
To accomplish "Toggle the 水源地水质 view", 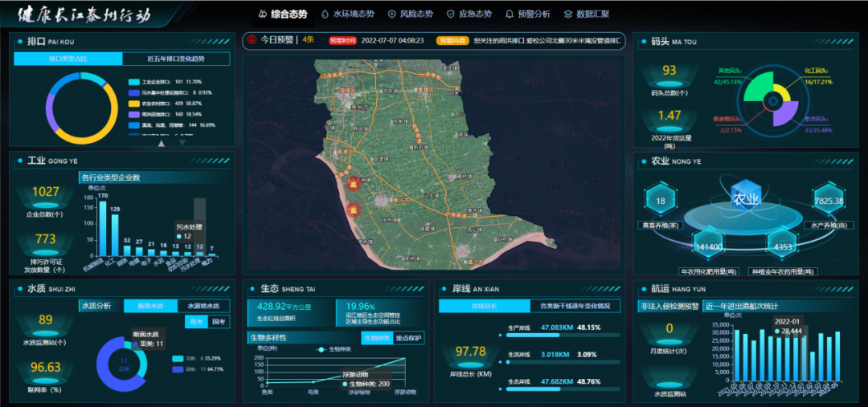I will click(x=203, y=306).
